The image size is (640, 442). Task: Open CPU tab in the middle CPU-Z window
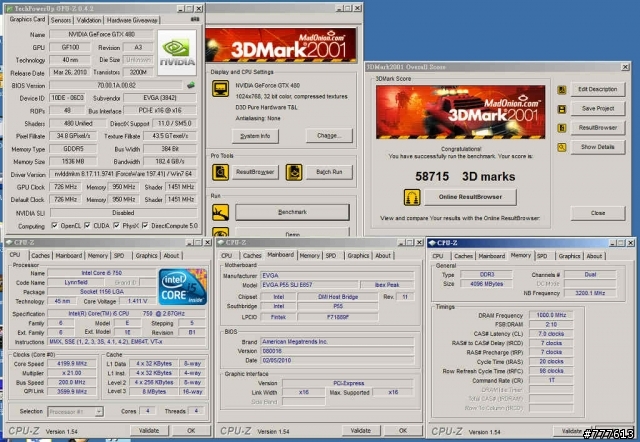(227, 255)
